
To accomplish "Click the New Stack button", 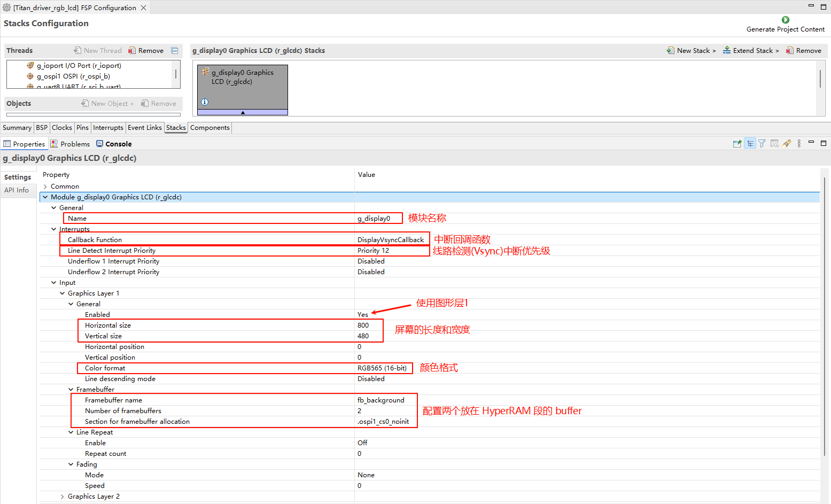I will point(692,51).
